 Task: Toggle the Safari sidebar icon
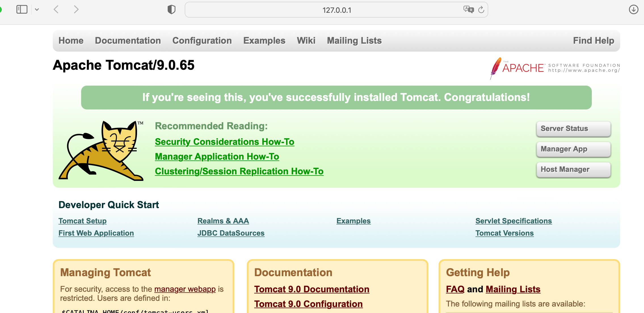22,9
